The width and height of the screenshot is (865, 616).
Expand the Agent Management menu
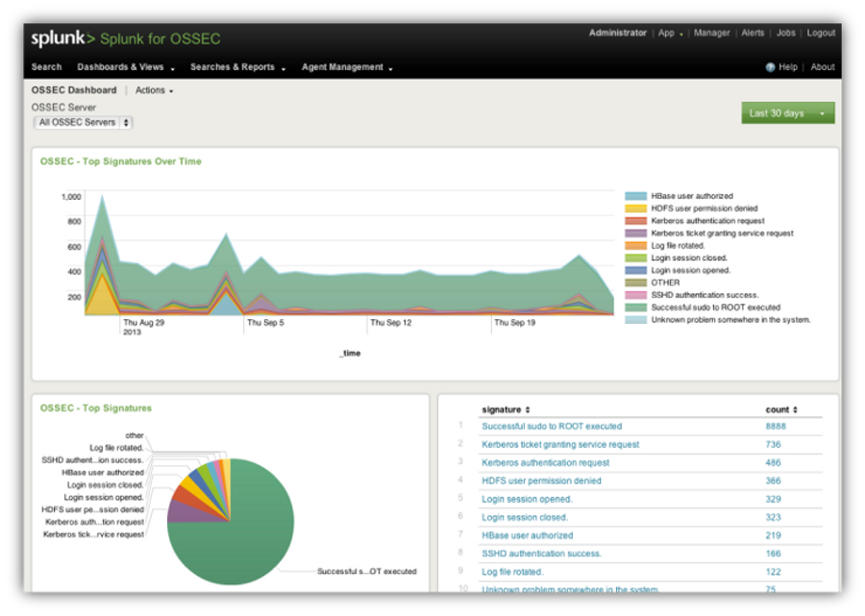[347, 66]
